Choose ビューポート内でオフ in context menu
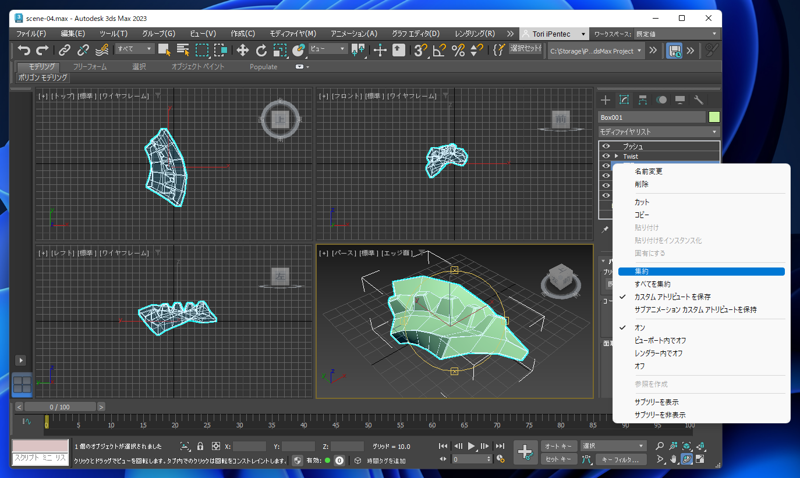 click(x=660, y=340)
